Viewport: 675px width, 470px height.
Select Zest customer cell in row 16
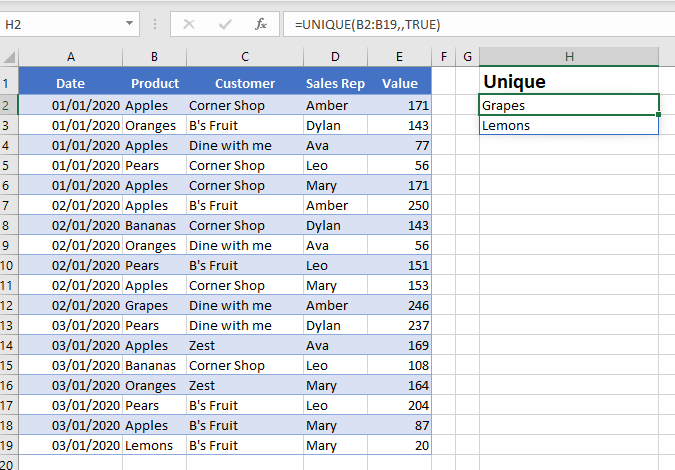coord(245,385)
